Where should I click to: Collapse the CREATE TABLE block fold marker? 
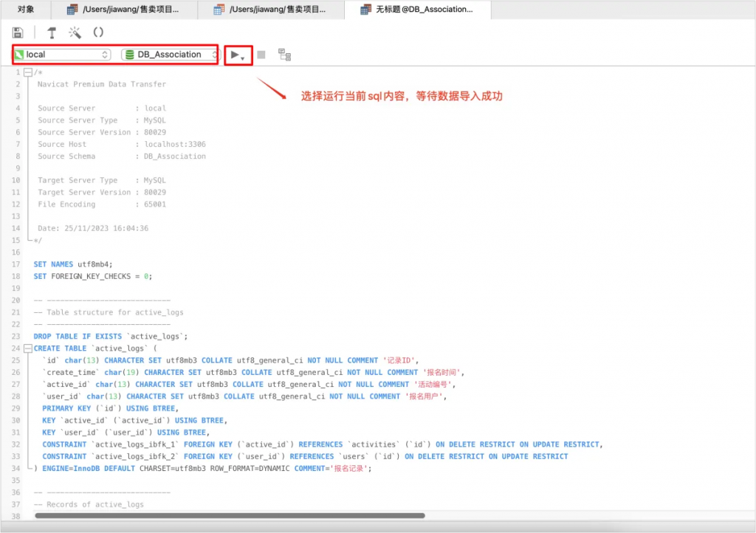click(27, 348)
